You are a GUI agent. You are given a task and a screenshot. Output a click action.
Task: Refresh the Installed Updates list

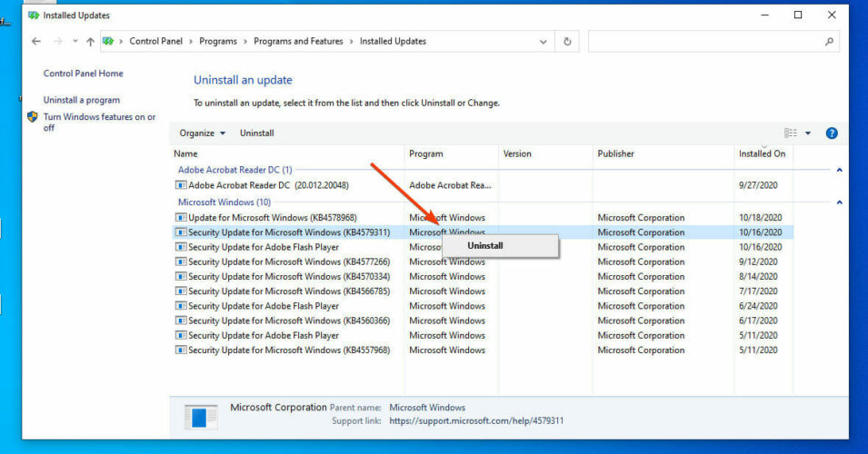coord(567,42)
